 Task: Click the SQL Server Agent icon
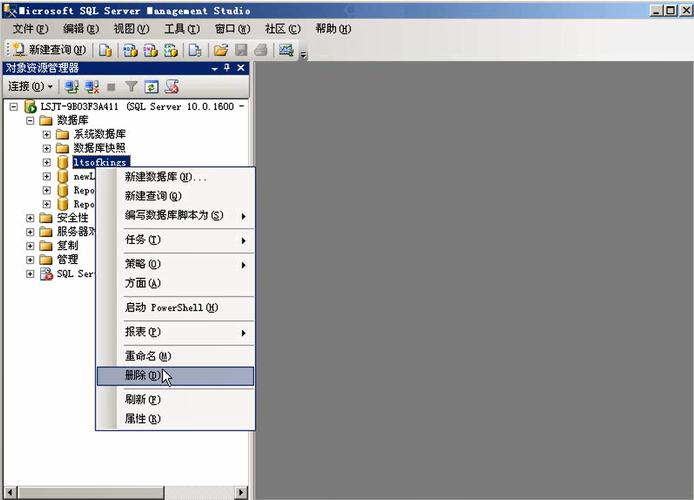point(46,274)
